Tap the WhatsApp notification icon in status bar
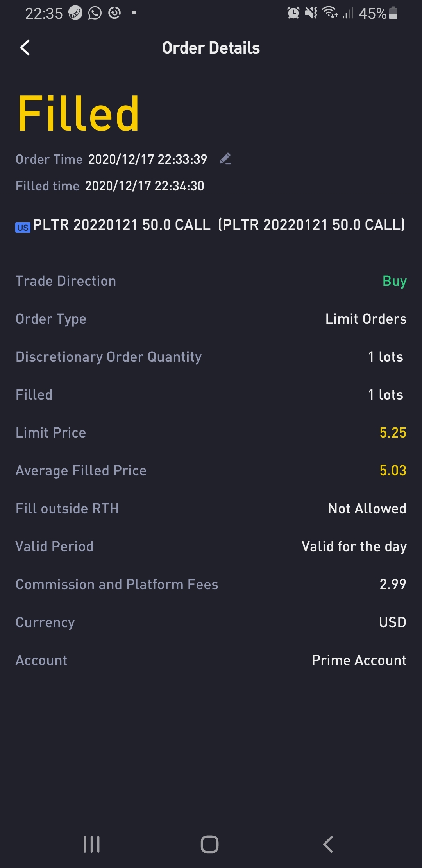 [x=95, y=13]
